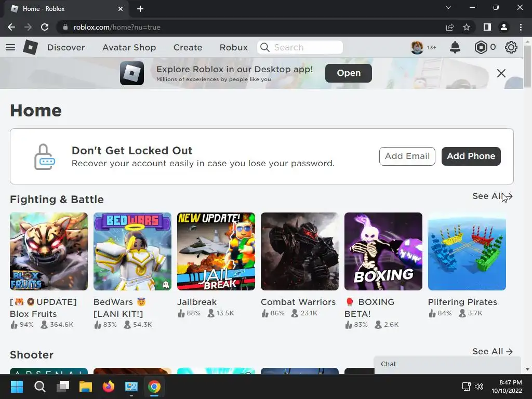The height and width of the screenshot is (399, 532).
Task: Click the search magnifier icon in Roblox
Action: point(265,47)
